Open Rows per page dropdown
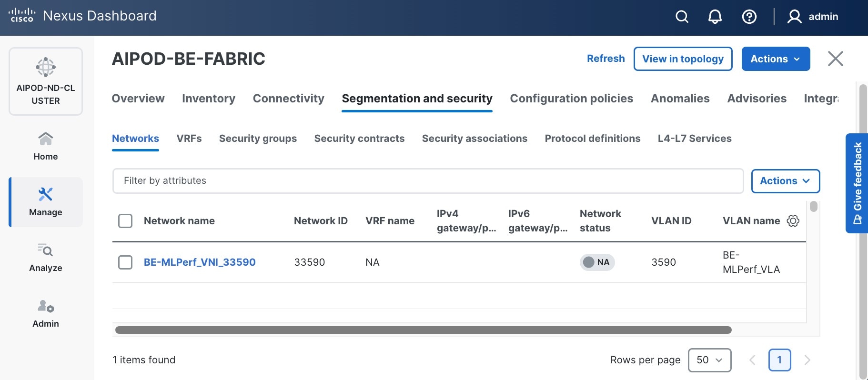The image size is (868, 380). (x=709, y=360)
